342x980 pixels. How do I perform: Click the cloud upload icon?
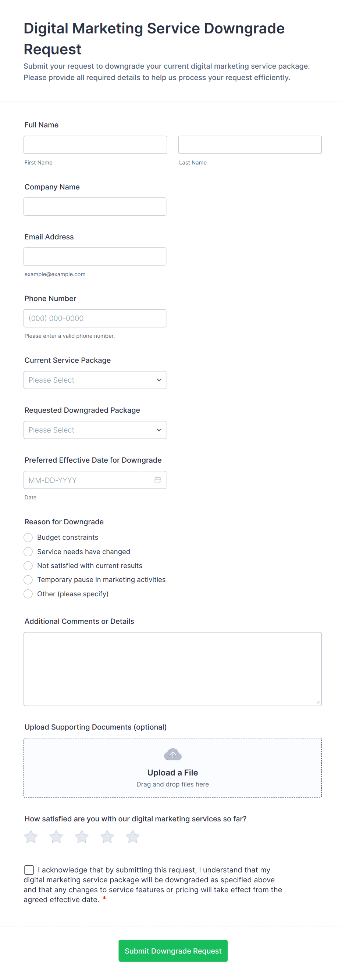[172, 754]
